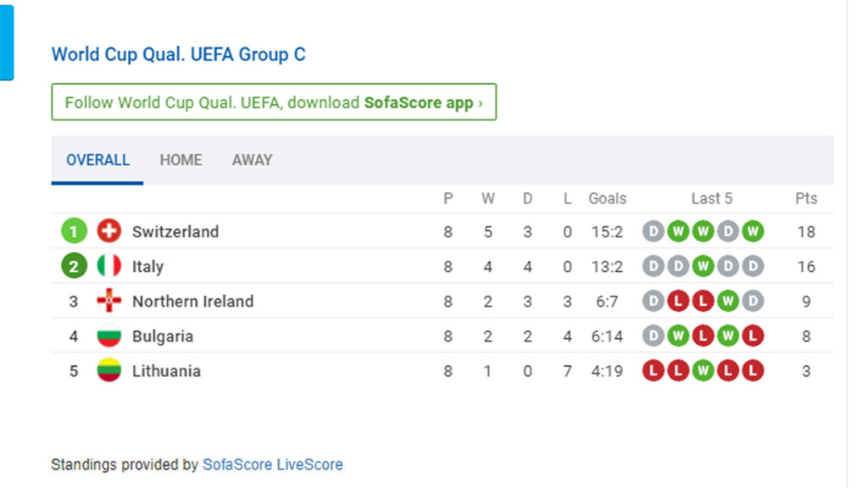Viewport: 868px width, 488px height.
Task: Click the Pts column header
Action: click(x=806, y=198)
